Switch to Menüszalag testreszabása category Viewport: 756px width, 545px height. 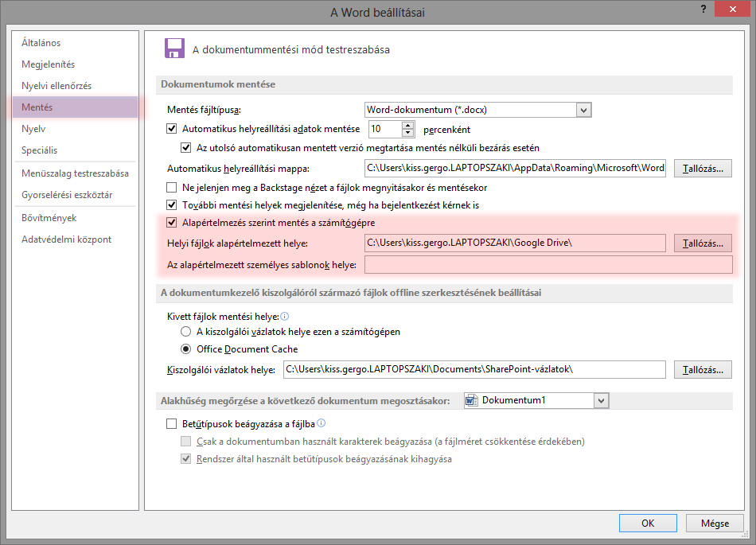(75, 173)
